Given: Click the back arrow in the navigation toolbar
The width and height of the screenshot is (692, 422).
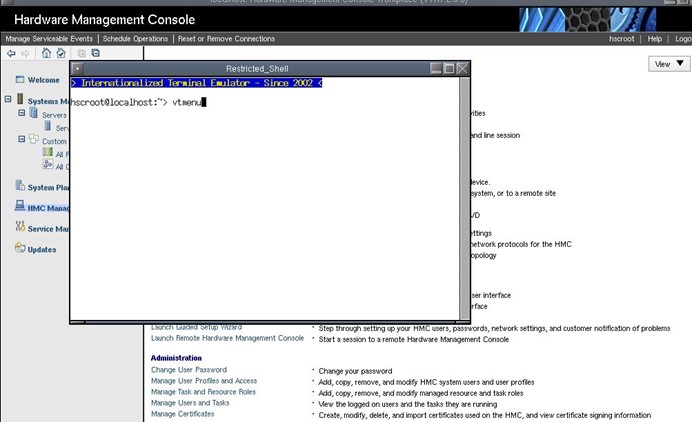Looking at the screenshot, I should pyautogui.click(x=11, y=53).
